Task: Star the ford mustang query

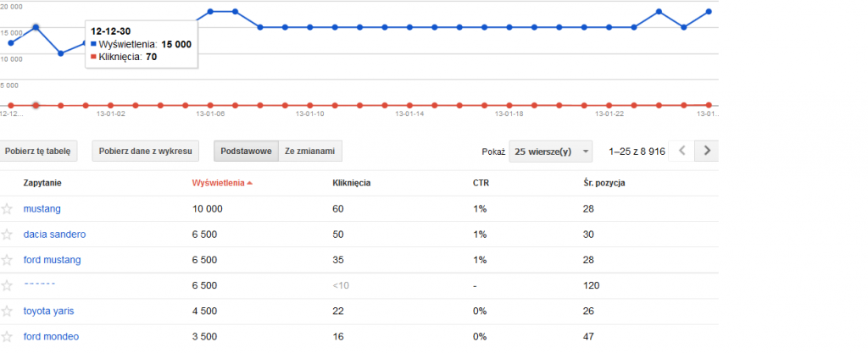Action: click(8, 259)
